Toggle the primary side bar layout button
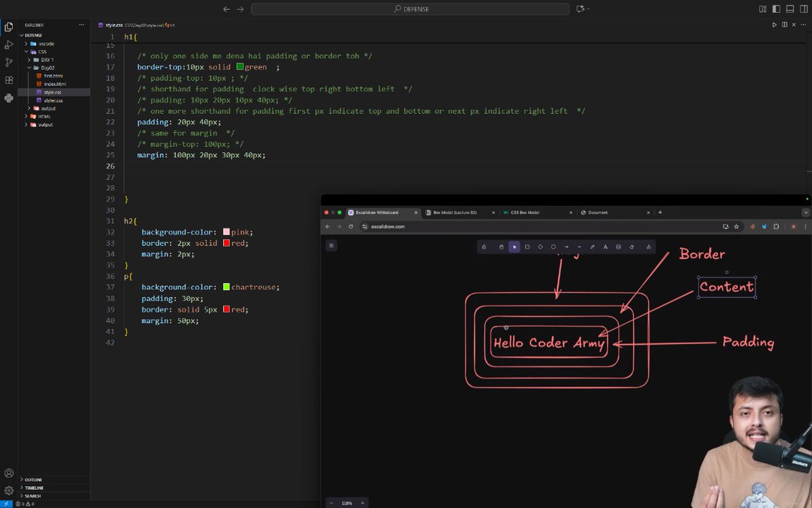Screen dimensions: 812x508 click(x=776, y=9)
